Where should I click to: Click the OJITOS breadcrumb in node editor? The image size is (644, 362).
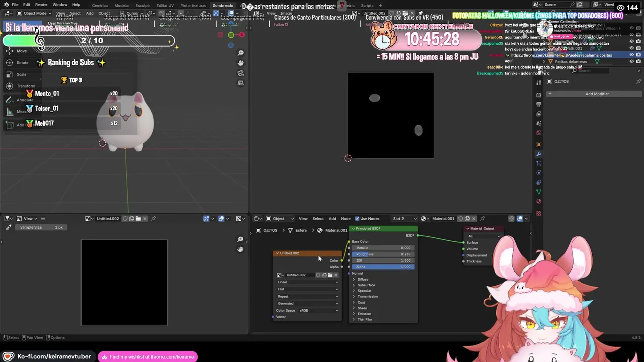click(270, 230)
